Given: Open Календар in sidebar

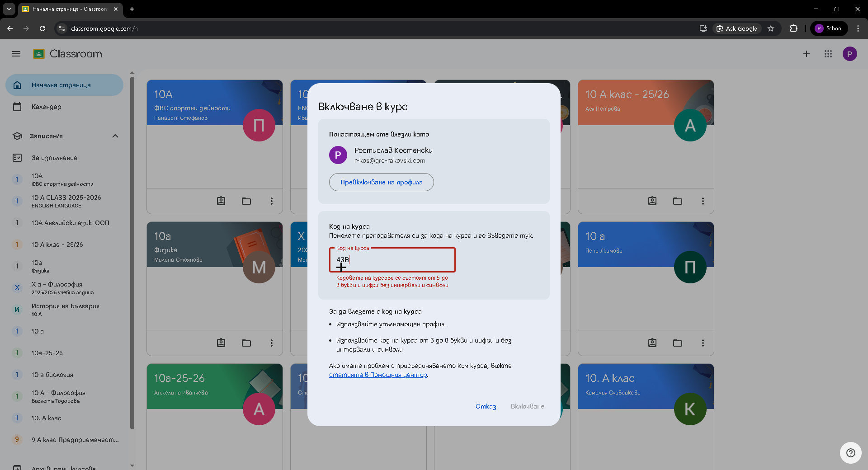Looking at the screenshot, I should coord(64,107).
